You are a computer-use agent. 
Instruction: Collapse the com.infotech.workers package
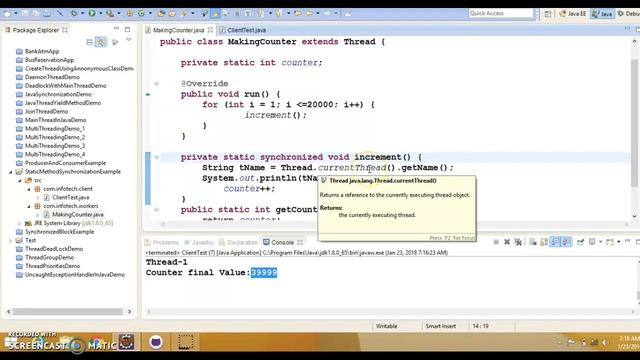click(29, 206)
